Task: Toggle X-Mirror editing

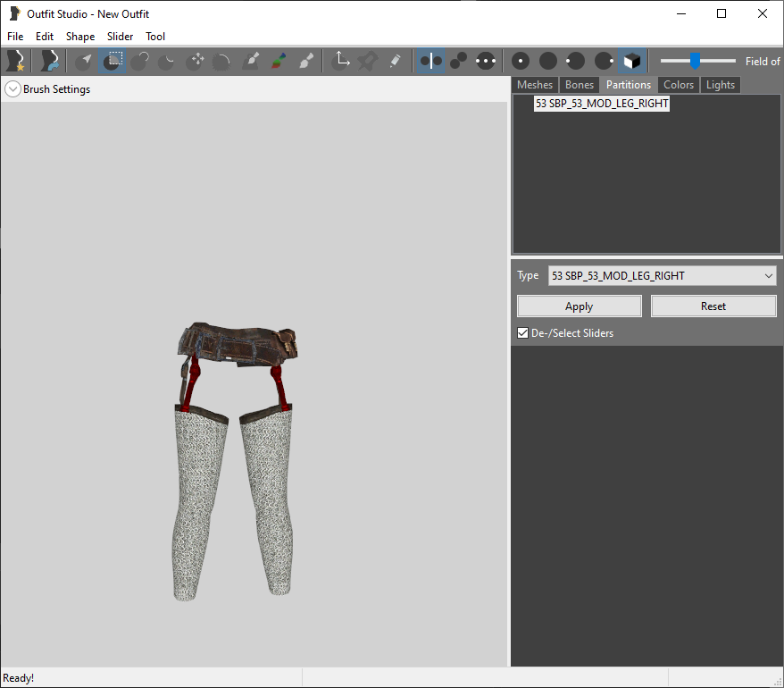Action: pyautogui.click(x=430, y=61)
